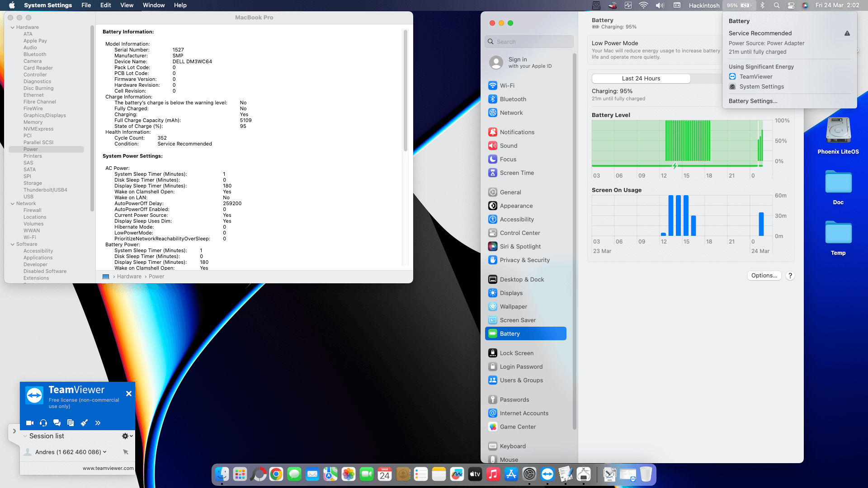Open Control Center settings
The image size is (868, 488).
tap(525, 233)
